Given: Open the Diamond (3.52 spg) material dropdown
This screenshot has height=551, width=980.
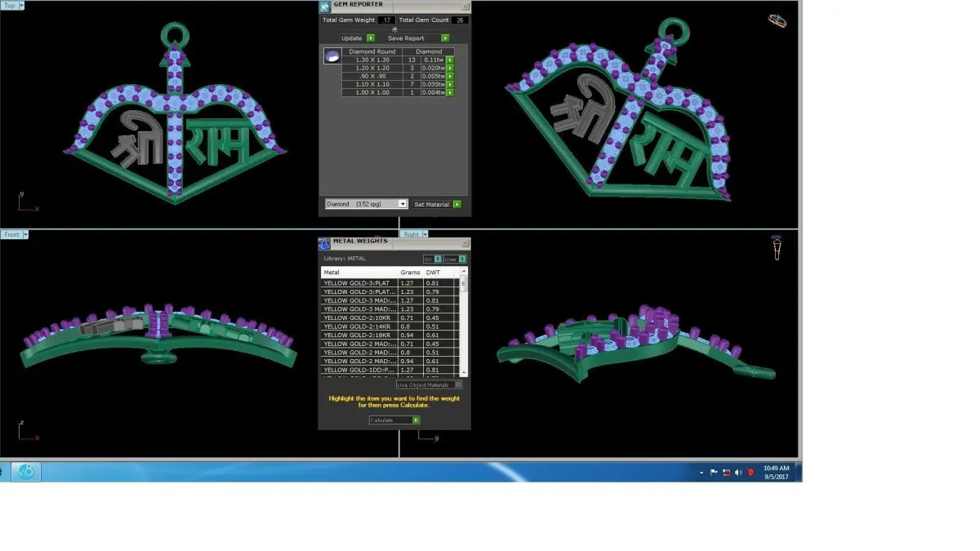Looking at the screenshot, I should pos(366,204).
